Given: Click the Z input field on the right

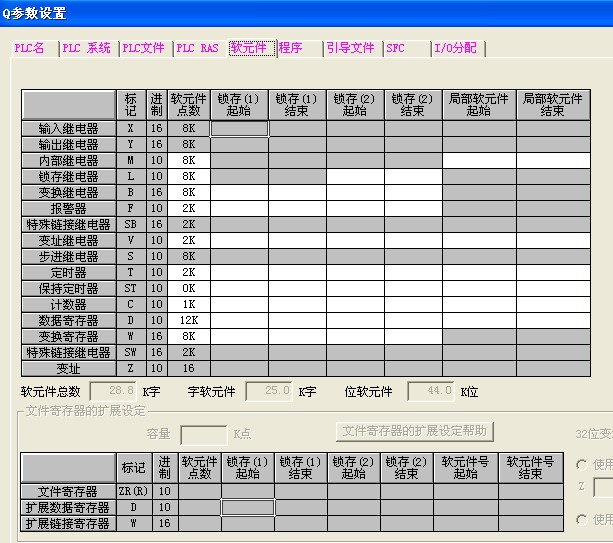Looking at the screenshot, I should tap(603, 488).
